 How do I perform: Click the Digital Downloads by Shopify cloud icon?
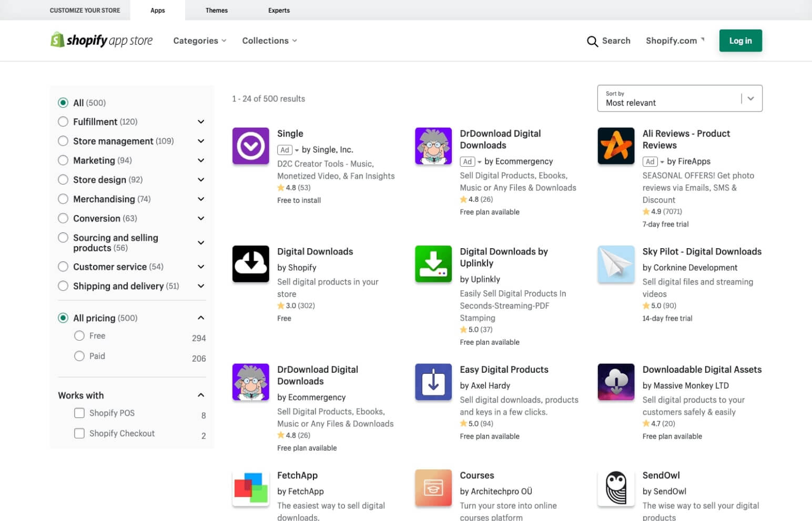(250, 264)
